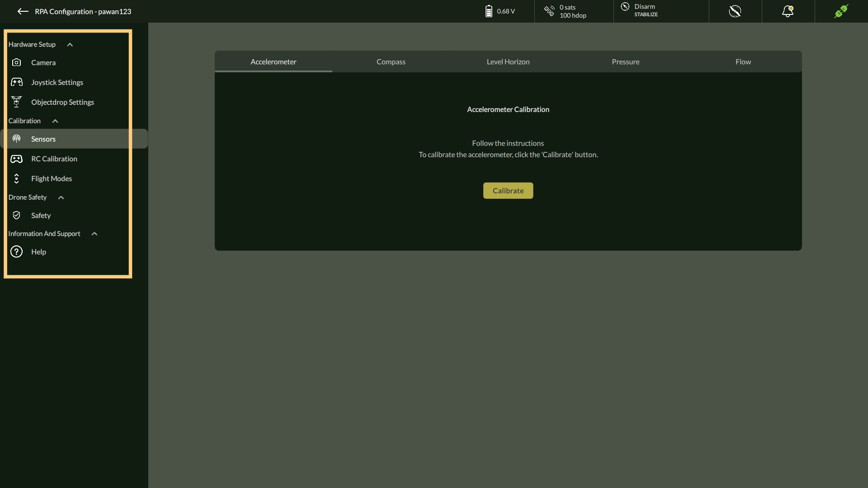Click the 0 sats 100 hdop text
This screenshot has width=868, height=488.
[x=573, y=11]
